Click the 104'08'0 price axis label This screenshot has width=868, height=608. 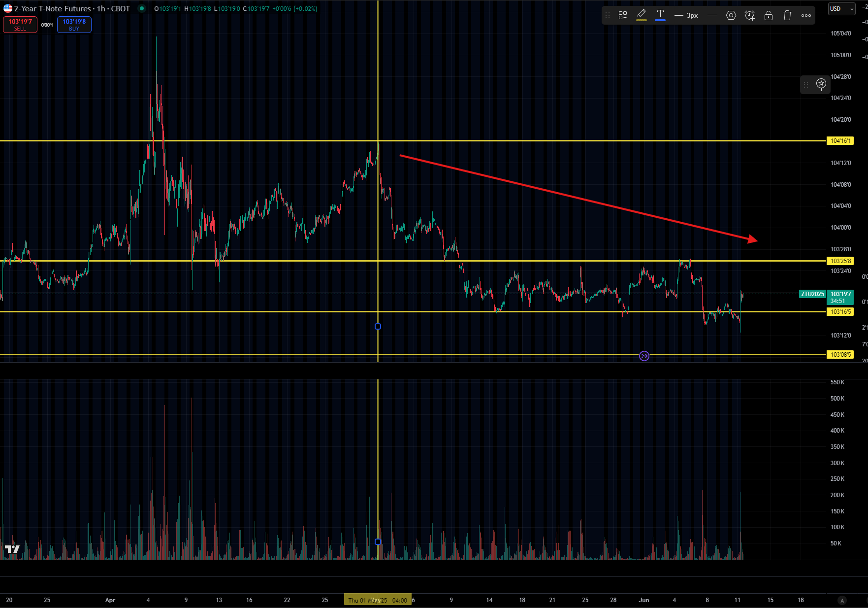840,185
